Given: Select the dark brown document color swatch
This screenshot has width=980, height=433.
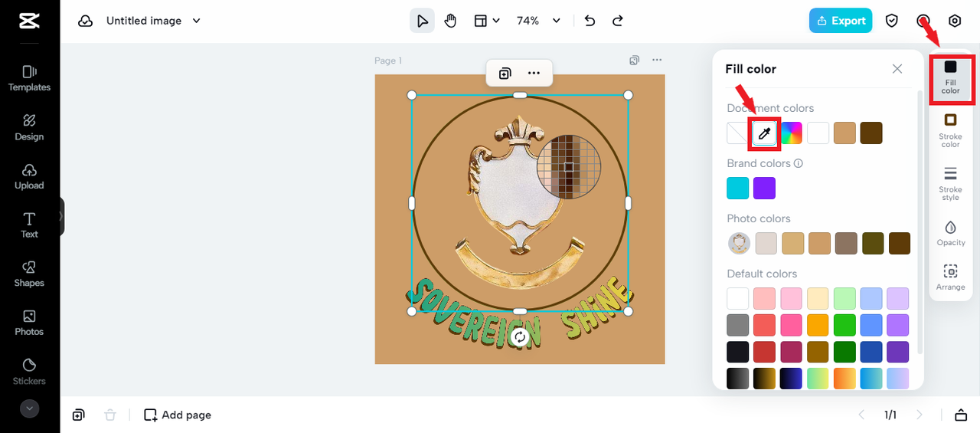Looking at the screenshot, I should pos(871,133).
